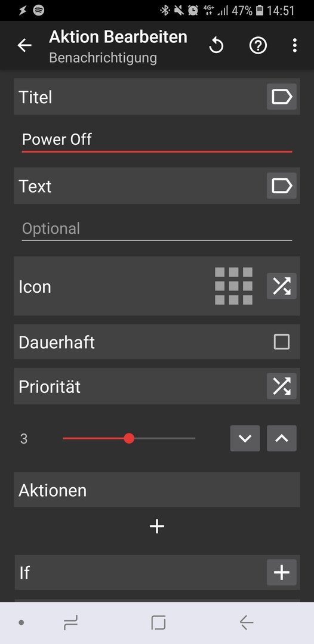Click the shuffle arrows icon beside Icon
314x644 pixels.
coord(282,286)
